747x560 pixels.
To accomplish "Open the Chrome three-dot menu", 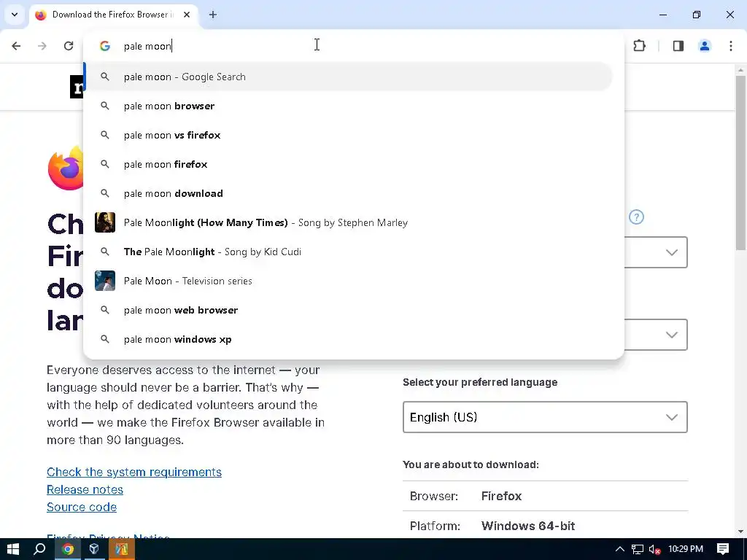I will pos(731,46).
